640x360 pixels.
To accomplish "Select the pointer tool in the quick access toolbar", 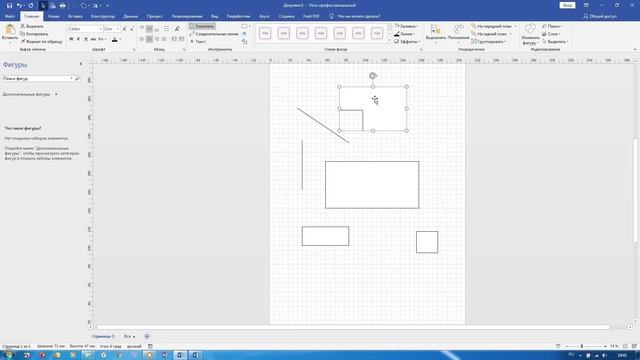I will click(x=42, y=6).
